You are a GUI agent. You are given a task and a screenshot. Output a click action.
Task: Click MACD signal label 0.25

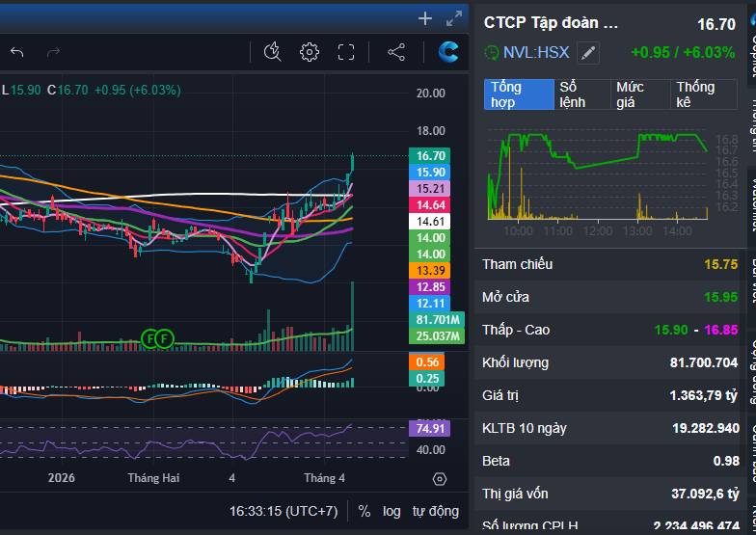coord(426,378)
